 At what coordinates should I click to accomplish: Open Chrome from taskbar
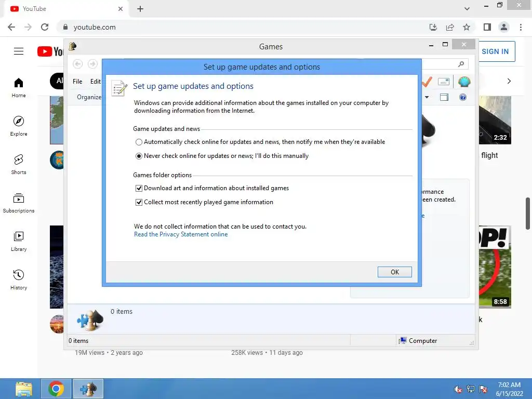pos(56,389)
